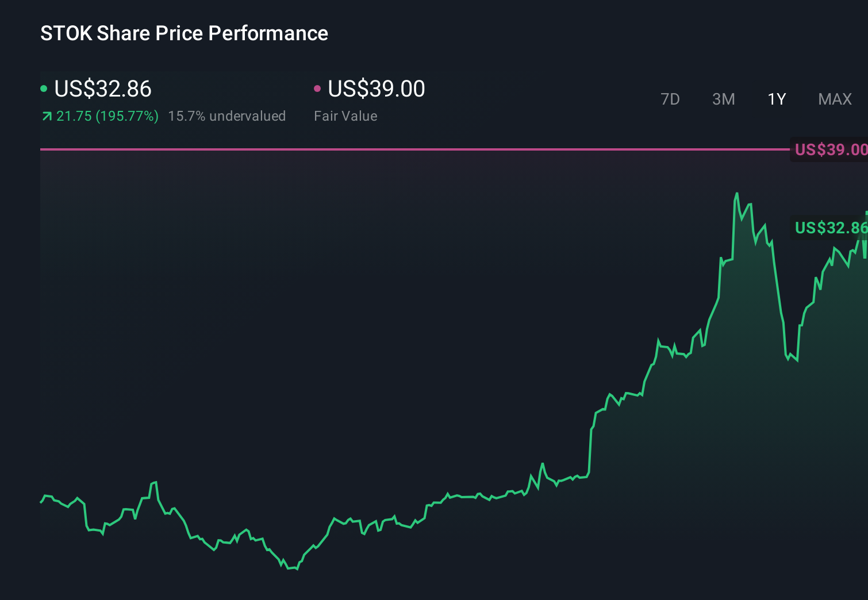868x600 pixels.
Task: Click the US$39.00 legend header
Action: pyautogui.click(x=375, y=89)
